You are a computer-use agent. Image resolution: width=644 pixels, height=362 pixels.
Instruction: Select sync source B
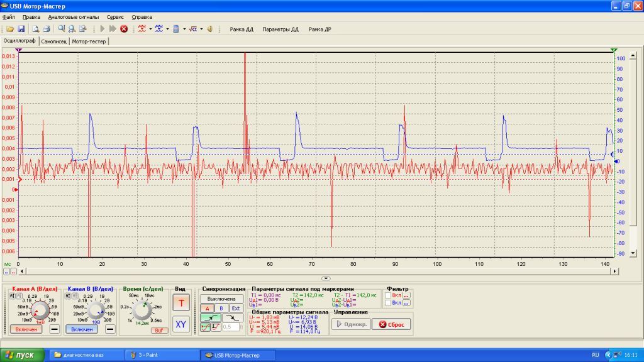[221, 308]
